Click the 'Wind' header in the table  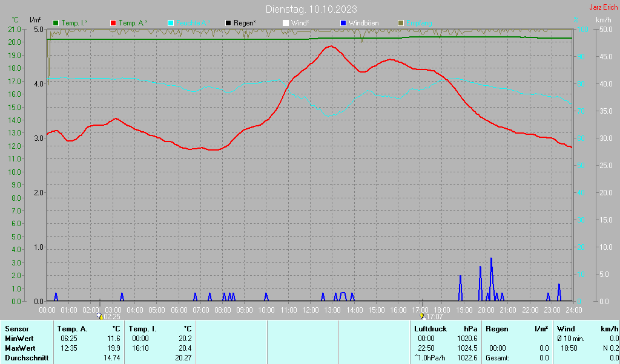pyautogui.click(x=566, y=329)
